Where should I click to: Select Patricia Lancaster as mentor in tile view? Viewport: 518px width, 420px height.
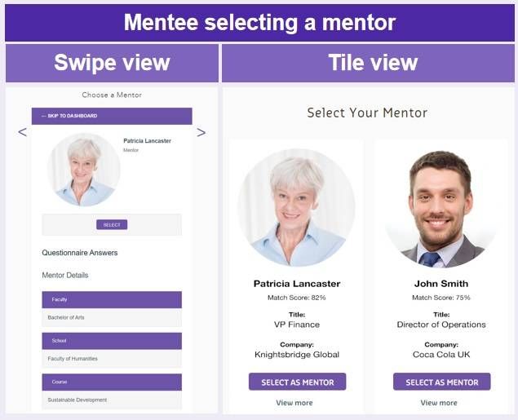click(x=297, y=382)
